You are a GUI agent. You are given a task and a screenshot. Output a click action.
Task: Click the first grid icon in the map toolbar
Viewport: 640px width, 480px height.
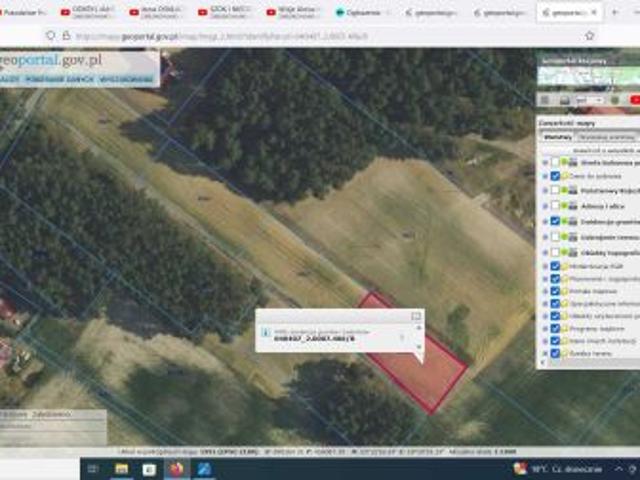[545, 100]
